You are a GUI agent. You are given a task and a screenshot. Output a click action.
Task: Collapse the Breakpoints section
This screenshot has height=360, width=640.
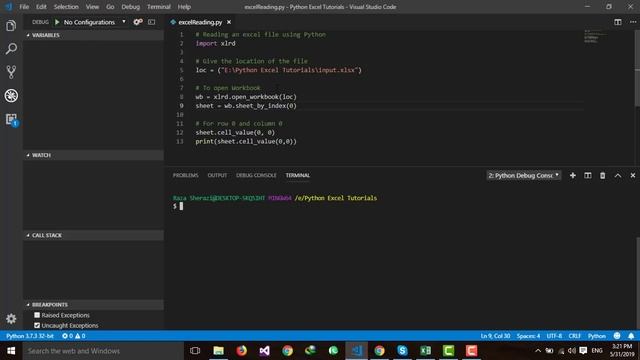tap(93, 304)
